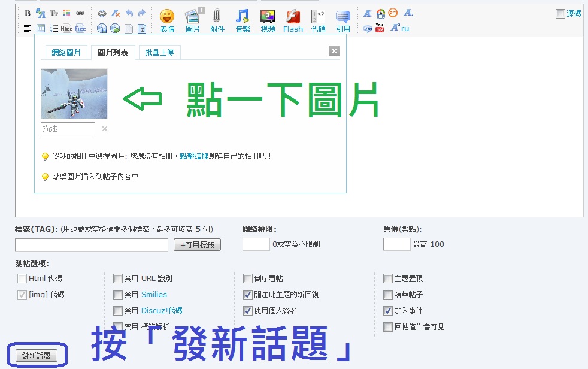The height and width of the screenshot is (369, 588).
Task: Open the font face picker icon
Action: point(41,13)
